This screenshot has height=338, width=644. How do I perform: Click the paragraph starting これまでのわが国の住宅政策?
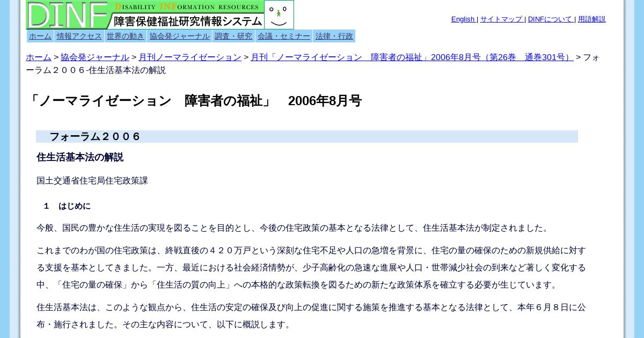point(311,268)
